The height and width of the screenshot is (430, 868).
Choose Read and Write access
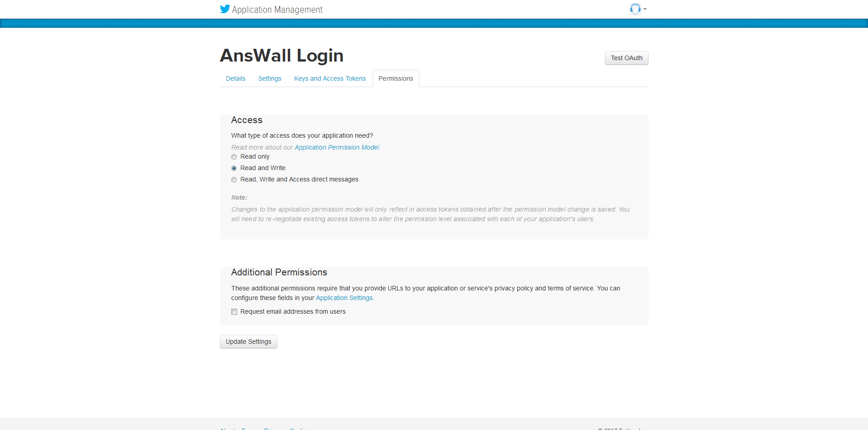click(234, 168)
